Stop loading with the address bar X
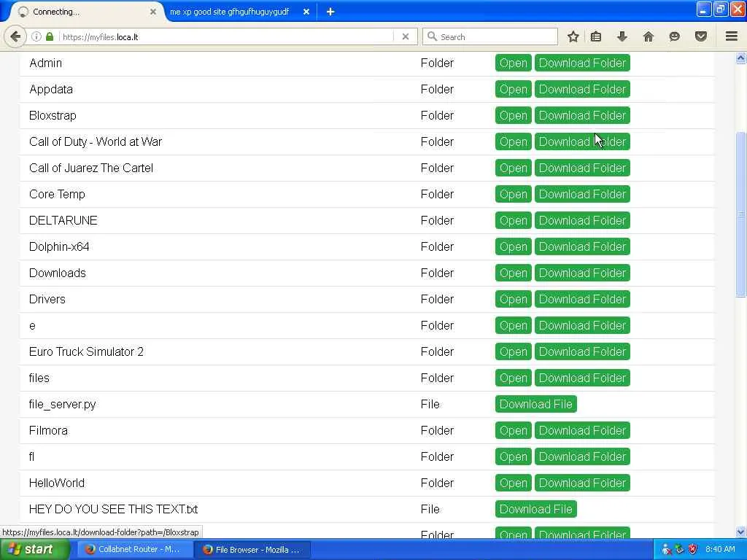The width and height of the screenshot is (747, 560). pyautogui.click(x=406, y=36)
